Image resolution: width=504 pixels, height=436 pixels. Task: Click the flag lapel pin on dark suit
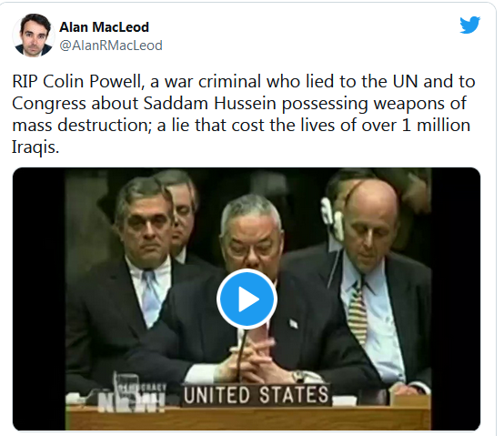point(293,323)
